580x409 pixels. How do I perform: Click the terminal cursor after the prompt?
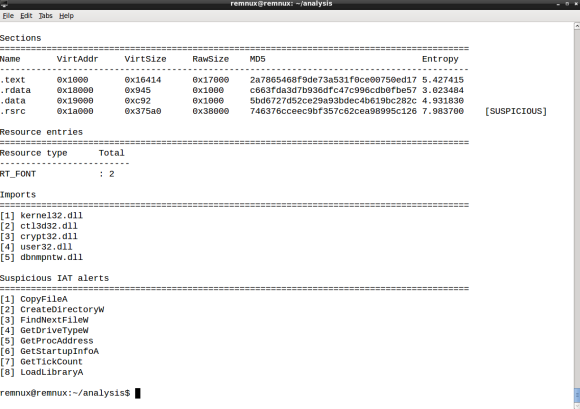click(138, 393)
